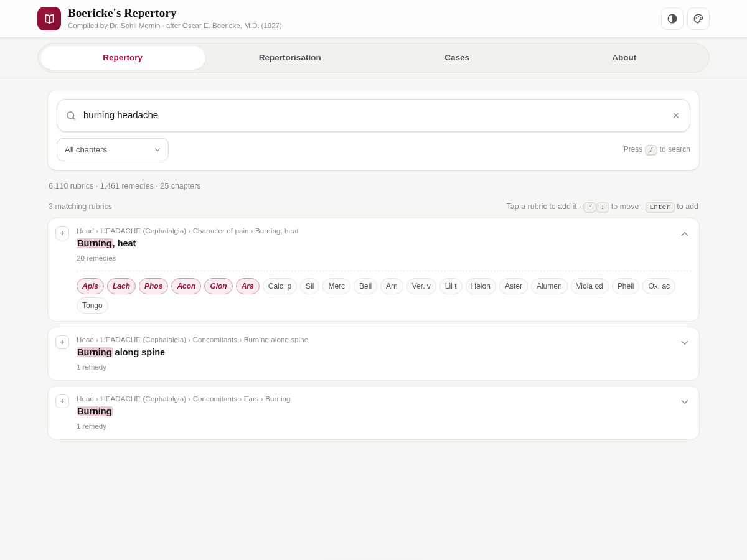Click the Aster remedy chip

pyautogui.click(x=514, y=286)
